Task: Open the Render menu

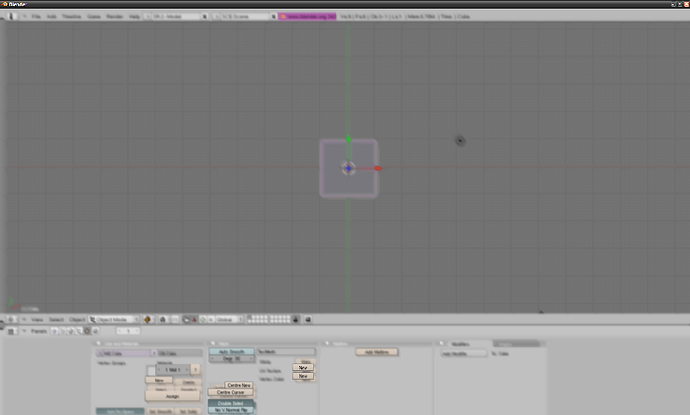Action: (115, 16)
